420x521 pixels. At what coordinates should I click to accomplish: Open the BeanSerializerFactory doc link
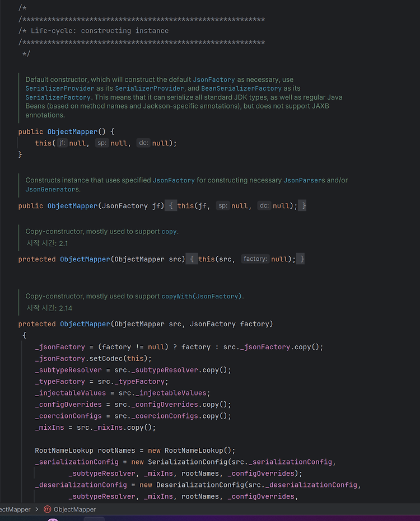(241, 88)
